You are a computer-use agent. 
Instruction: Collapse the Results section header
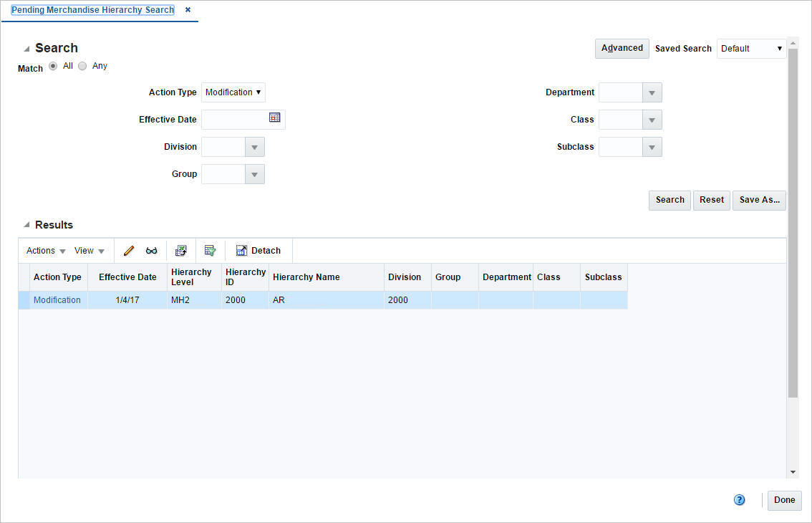click(x=28, y=224)
